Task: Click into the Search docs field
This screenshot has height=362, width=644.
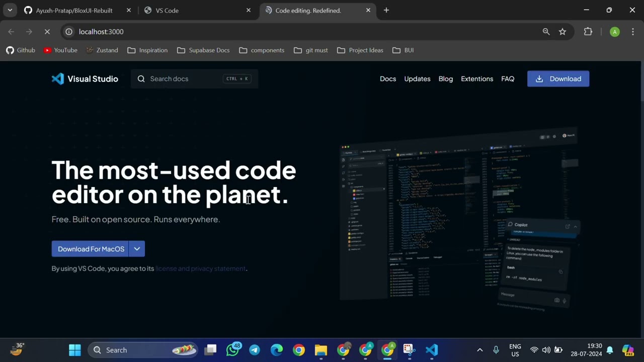Action: pos(194,79)
